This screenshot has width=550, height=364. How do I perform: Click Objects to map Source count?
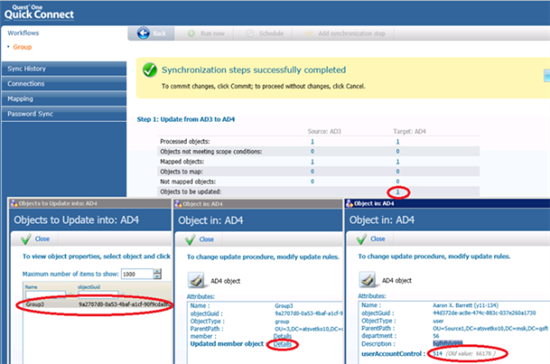click(x=312, y=171)
